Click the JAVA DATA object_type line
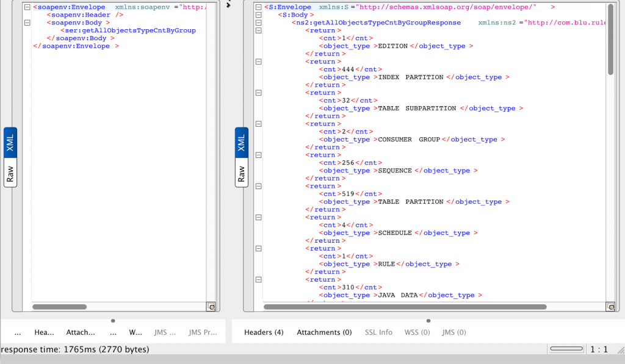Image resolution: width=625 pixels, height=364 pixels. (x=400, y=295)
